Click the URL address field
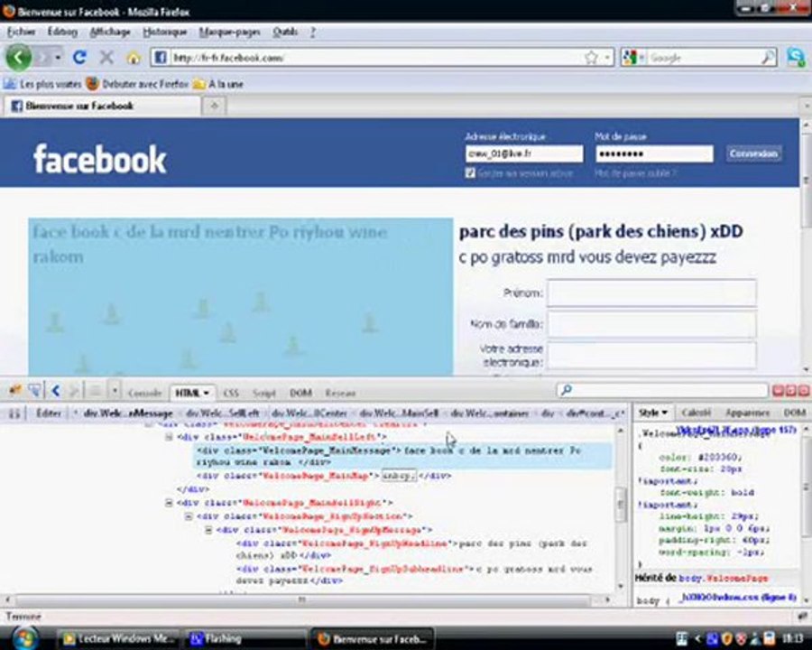Image resolution: width=812 pixels, height=650 pixels. tap(375, 58)
